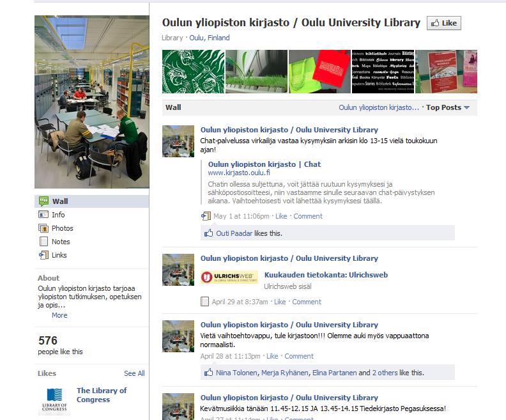
Task: Click the Wall speech-bubble icon
Action: coord(43,201)
